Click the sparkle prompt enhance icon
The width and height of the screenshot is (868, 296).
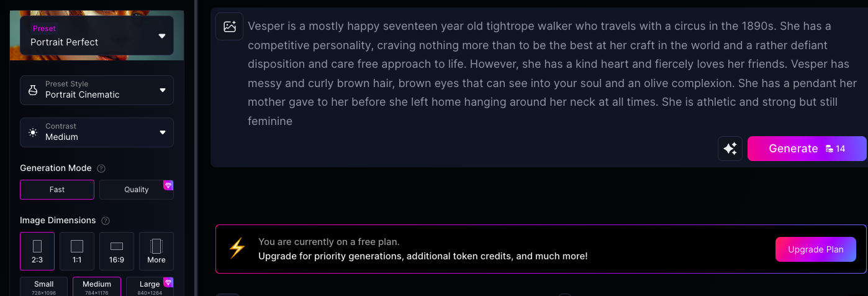pos(730,149)
